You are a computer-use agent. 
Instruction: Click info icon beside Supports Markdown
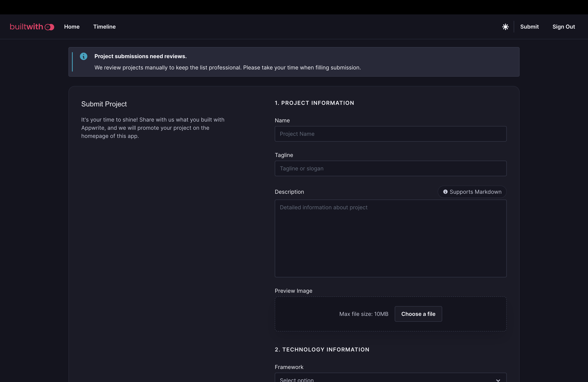445,192
